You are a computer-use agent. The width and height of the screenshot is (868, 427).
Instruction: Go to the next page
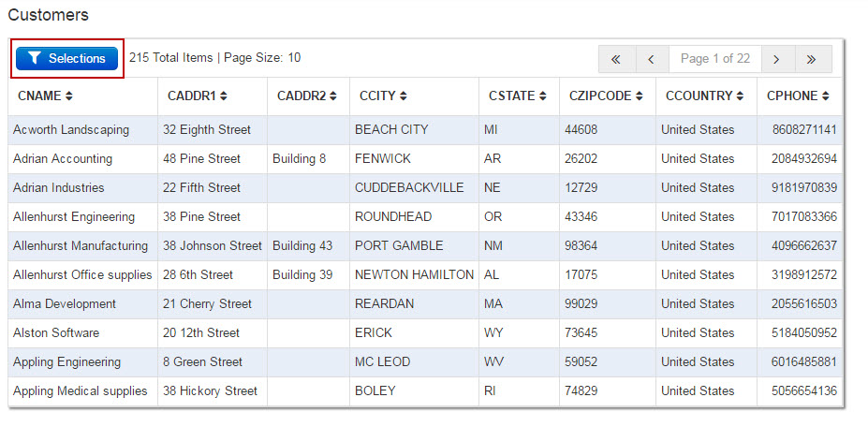pyautogui.click(x=777, y=59)
